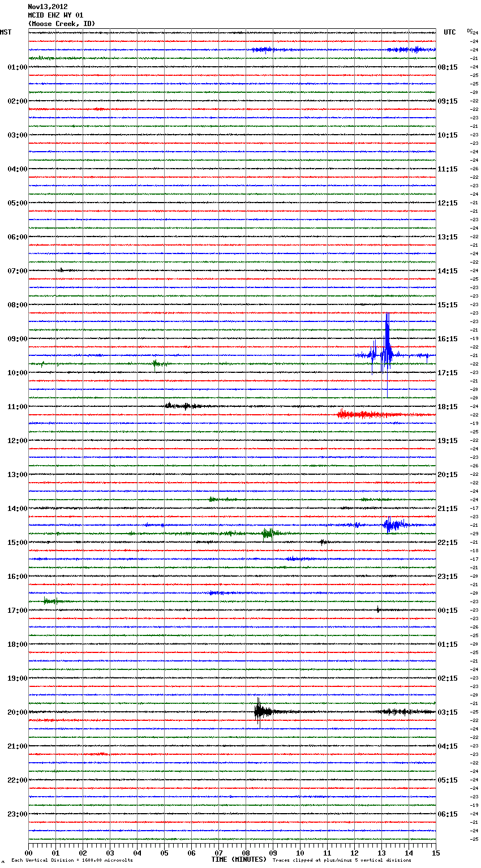Click minute 00 on the time axis

pyautogui.click(x=28, y=853)
